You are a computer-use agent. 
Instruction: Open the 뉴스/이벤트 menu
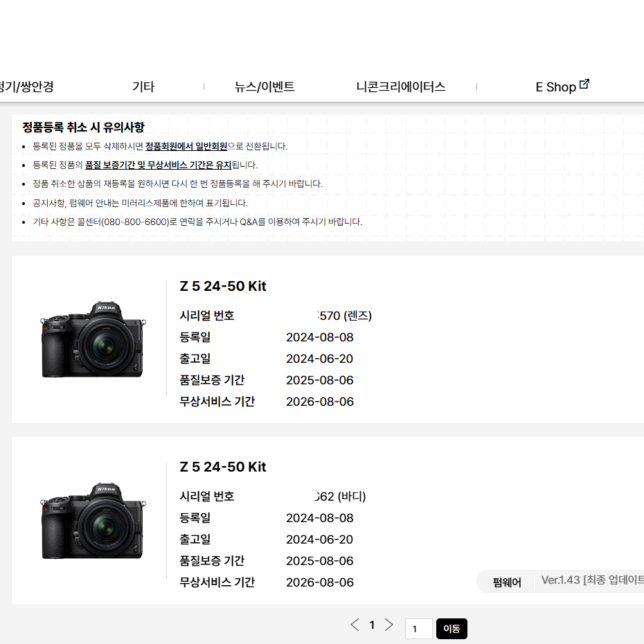click(265, 87)
